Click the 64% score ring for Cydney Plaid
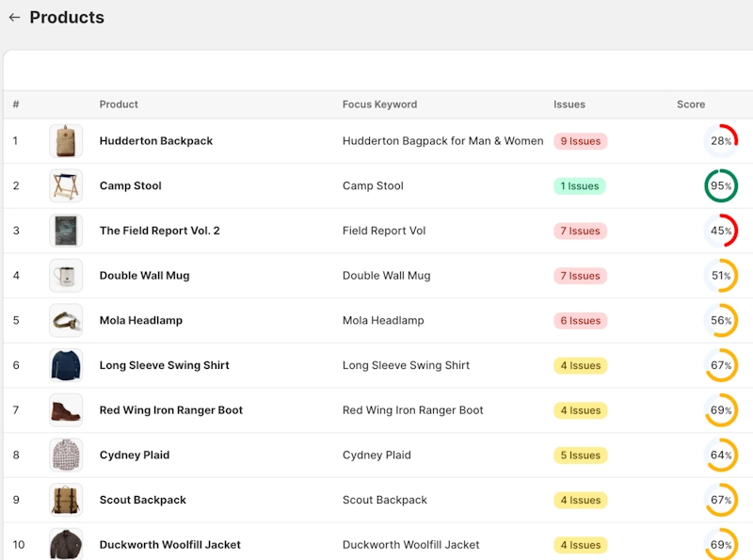This screenshot has height=560, width=753. (721, 455)
